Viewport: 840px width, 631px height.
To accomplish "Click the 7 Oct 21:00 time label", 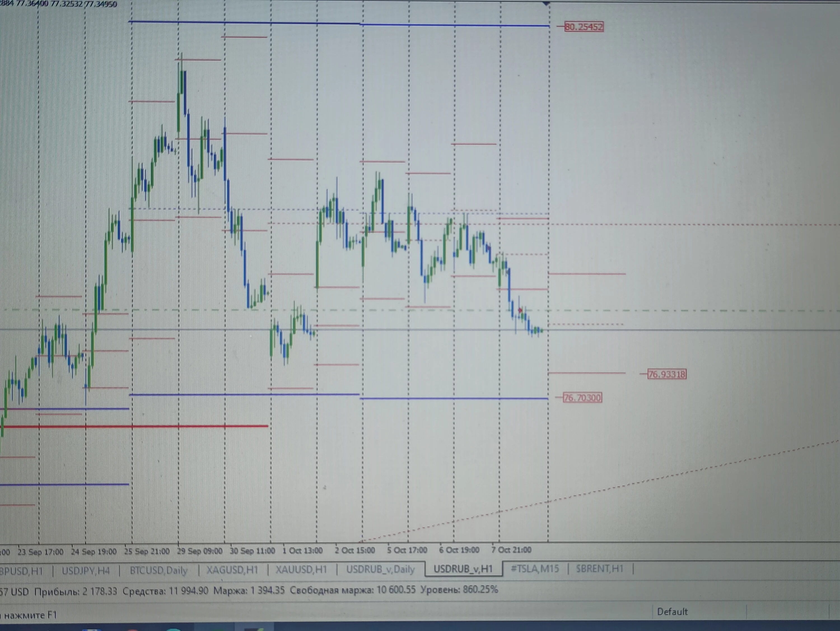I will [511, 550].
